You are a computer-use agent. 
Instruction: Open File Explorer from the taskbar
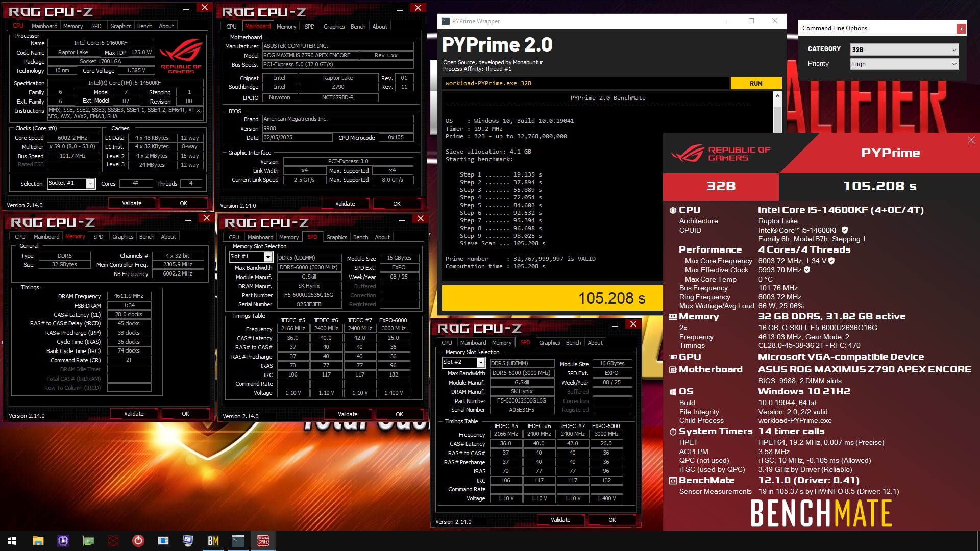tap(38, 541)
